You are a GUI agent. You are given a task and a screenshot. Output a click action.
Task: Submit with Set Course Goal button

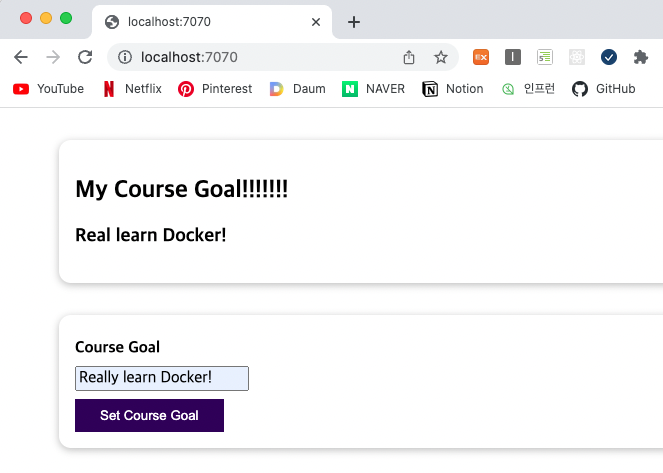pos(149,416)
